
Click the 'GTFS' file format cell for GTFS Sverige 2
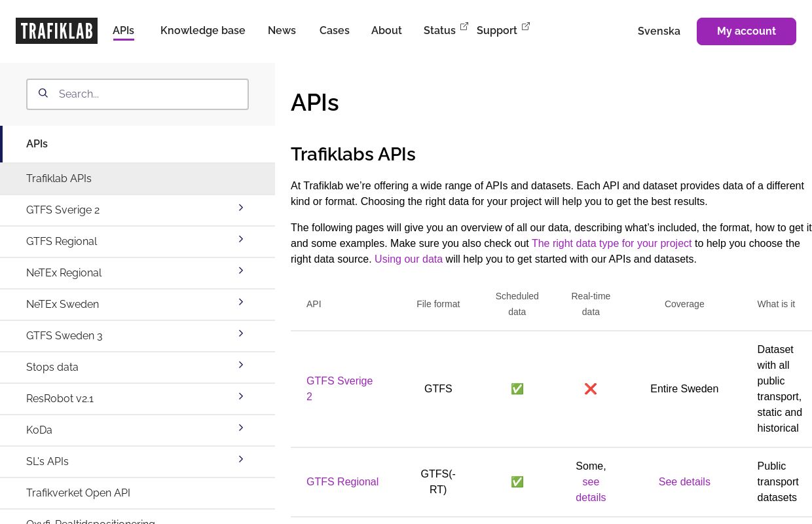pyautogui.click(x=438, y=389)
